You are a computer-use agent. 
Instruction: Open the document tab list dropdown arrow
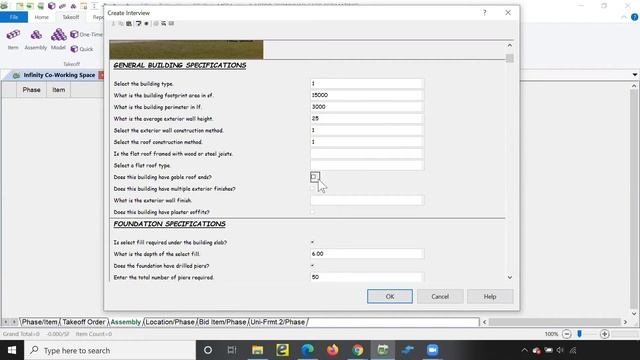635,75
